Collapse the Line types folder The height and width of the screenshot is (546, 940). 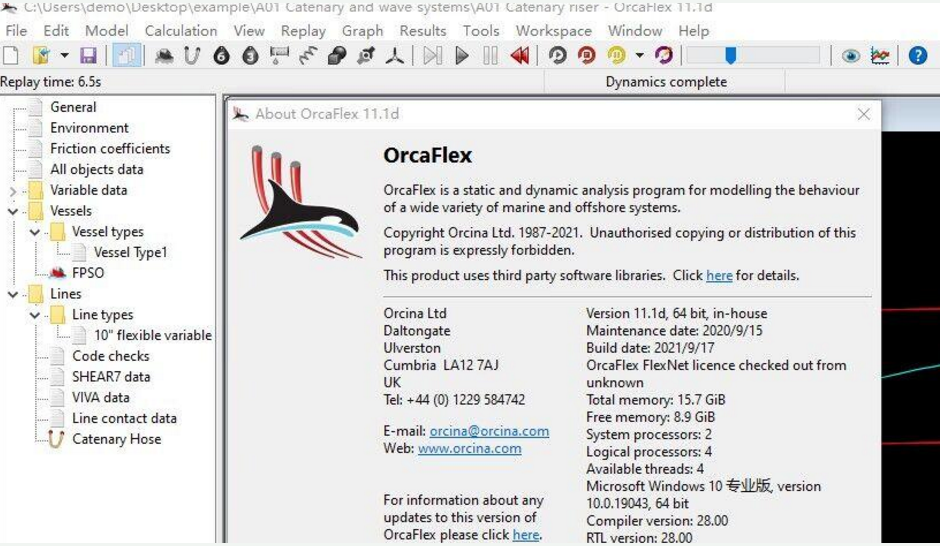coord(35,315)
